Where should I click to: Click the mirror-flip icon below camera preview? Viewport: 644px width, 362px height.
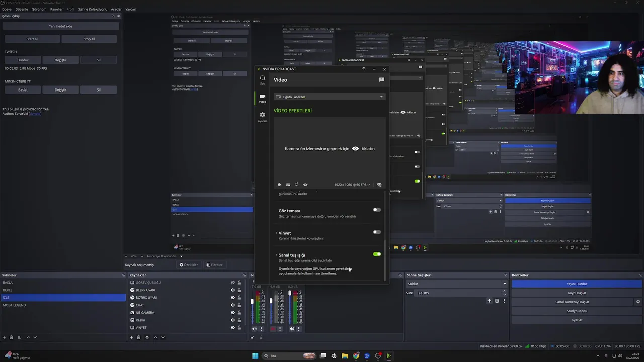pos(280,185)
